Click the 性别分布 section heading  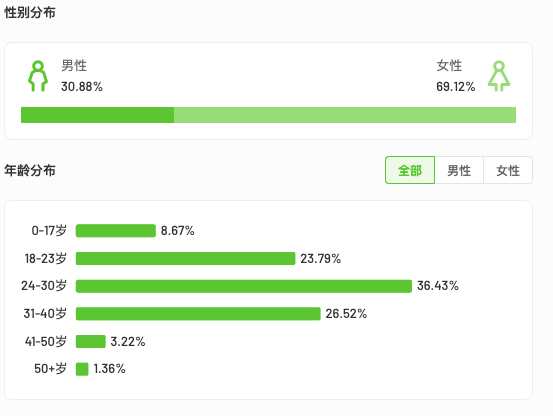click(x=30, y=13)
